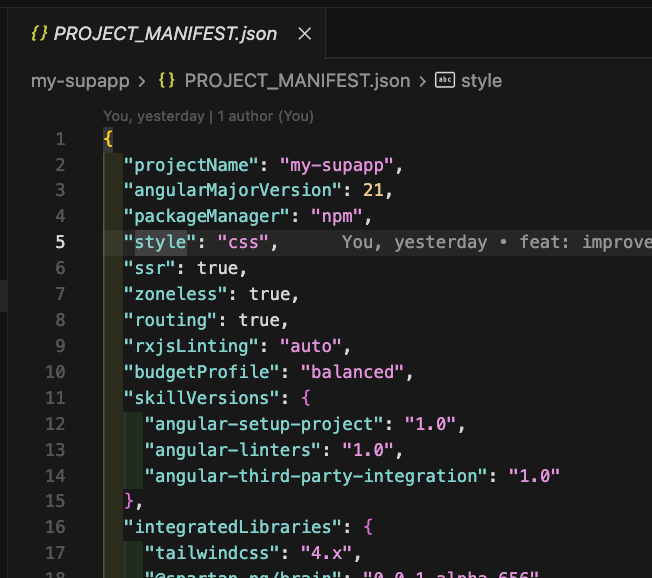This screenshot has width=652, height=578.
Task: Click the "angular-third-party-integration" key
Action: [x=316, y=476]
